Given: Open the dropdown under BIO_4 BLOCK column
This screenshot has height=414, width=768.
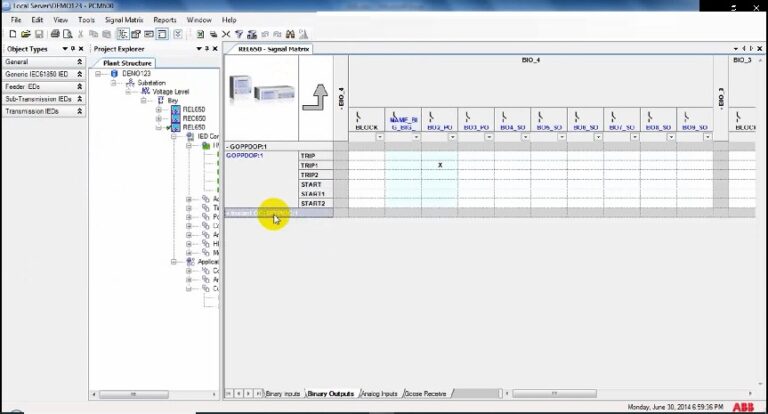Looking at the screenshot, I should click(380, 137).
